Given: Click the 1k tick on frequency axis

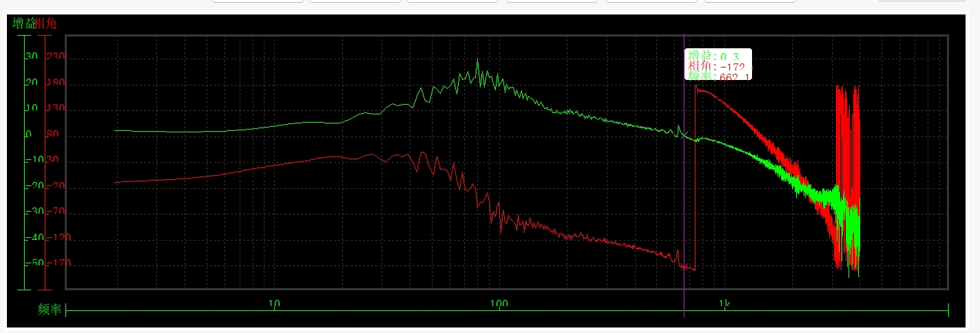Looking at the screenshot, I should click(x=723, y=304).
